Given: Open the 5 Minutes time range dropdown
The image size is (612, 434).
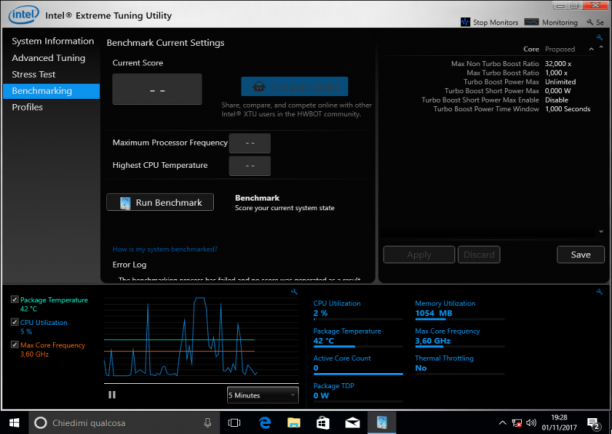Looking at the screenshot, I should 263,395.
